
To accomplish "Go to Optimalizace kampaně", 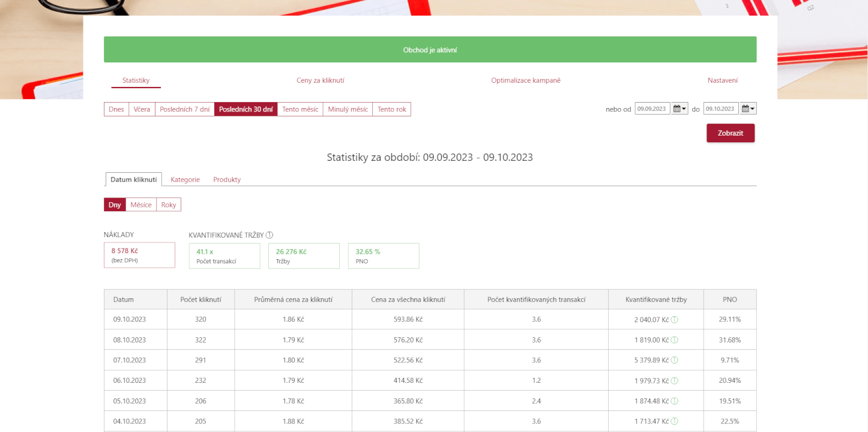I will [525, 80].
